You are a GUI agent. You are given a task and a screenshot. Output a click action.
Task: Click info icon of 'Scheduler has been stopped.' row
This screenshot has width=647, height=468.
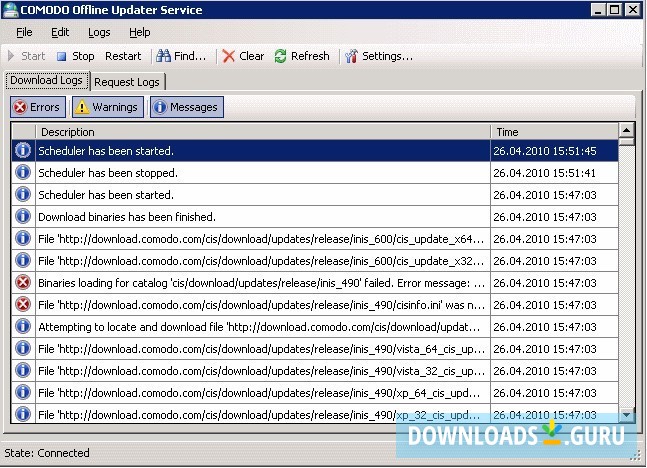pos(23,172)
